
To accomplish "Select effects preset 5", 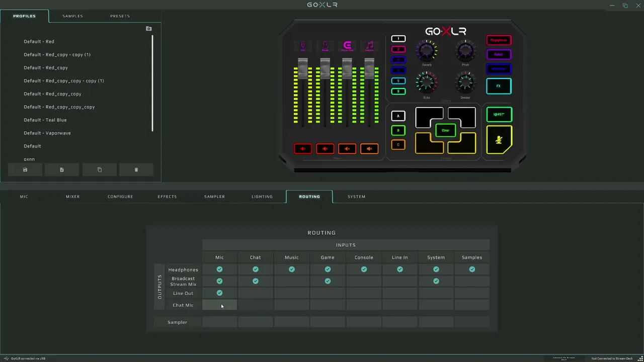I will (x=398, y=81).
